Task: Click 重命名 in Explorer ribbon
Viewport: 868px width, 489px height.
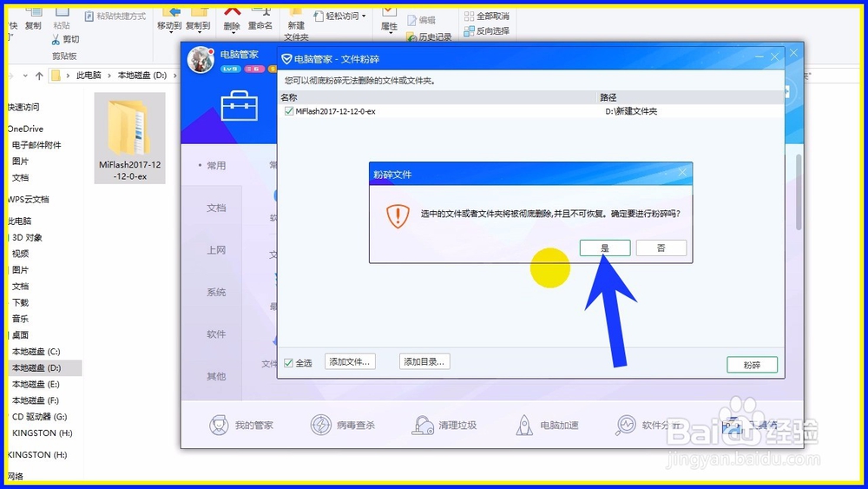Action: click(x=260, y=19)
